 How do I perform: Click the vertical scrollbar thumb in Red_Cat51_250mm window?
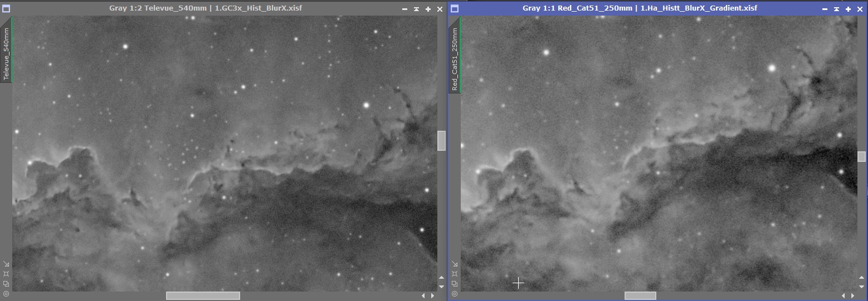tap(861, 156)
